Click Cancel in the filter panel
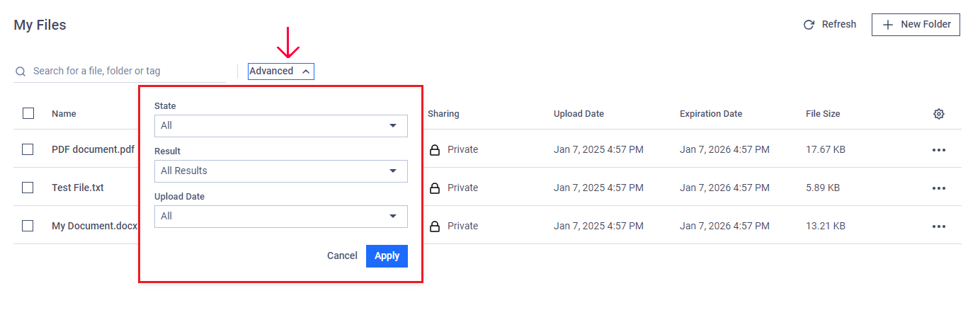980x310 pixels. (x=342, y=256)
